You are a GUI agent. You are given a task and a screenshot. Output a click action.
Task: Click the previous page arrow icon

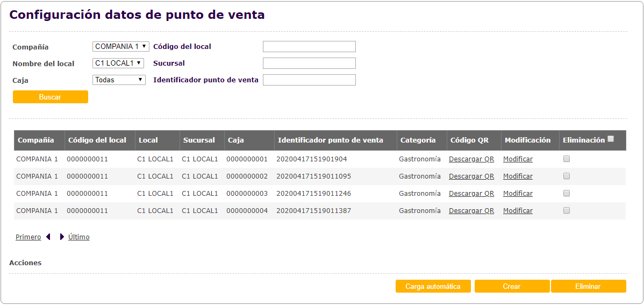tap(48, 237)
